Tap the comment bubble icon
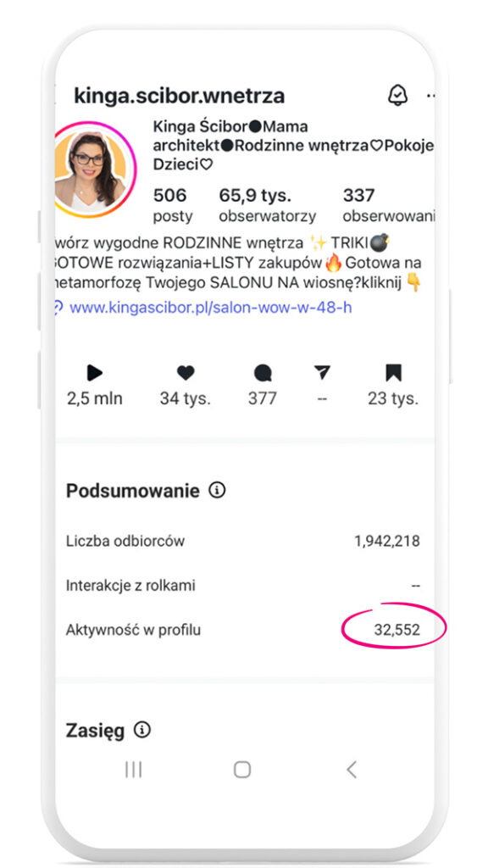Viewport: 488px width, 868px height. pos(263,373)
